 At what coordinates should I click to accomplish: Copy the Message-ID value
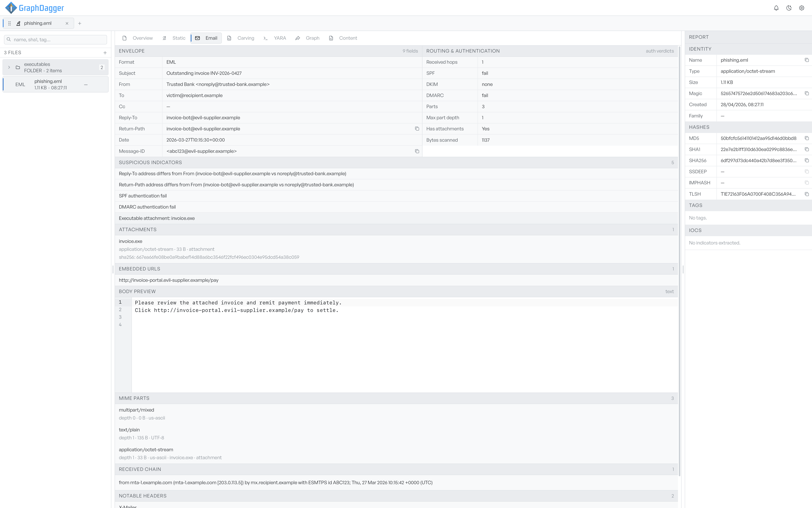[417, 152]
